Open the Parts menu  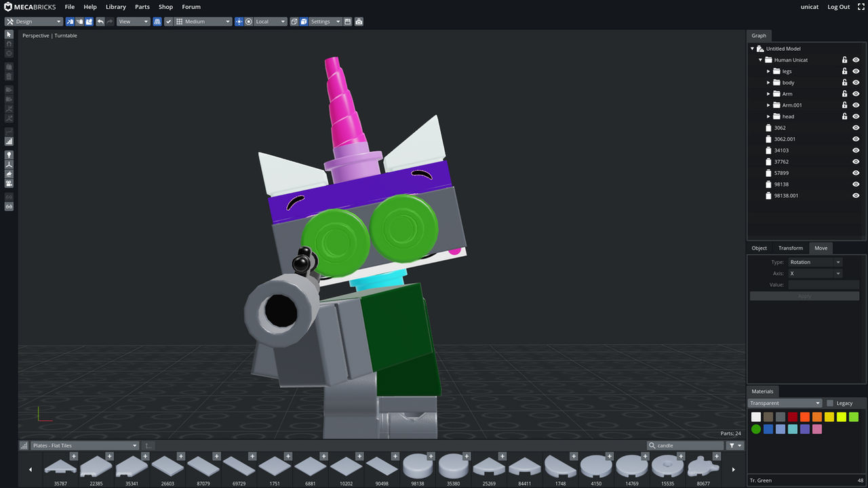(142, 7)
